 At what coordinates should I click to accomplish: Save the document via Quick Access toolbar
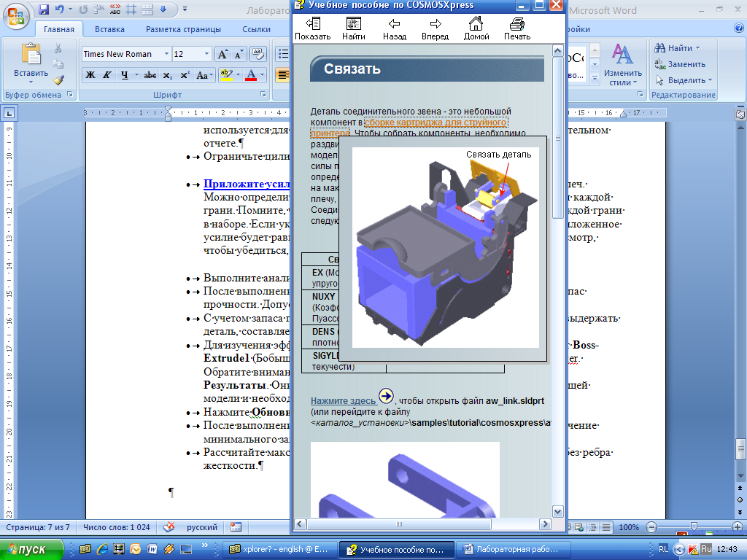[x=43, y=9]
